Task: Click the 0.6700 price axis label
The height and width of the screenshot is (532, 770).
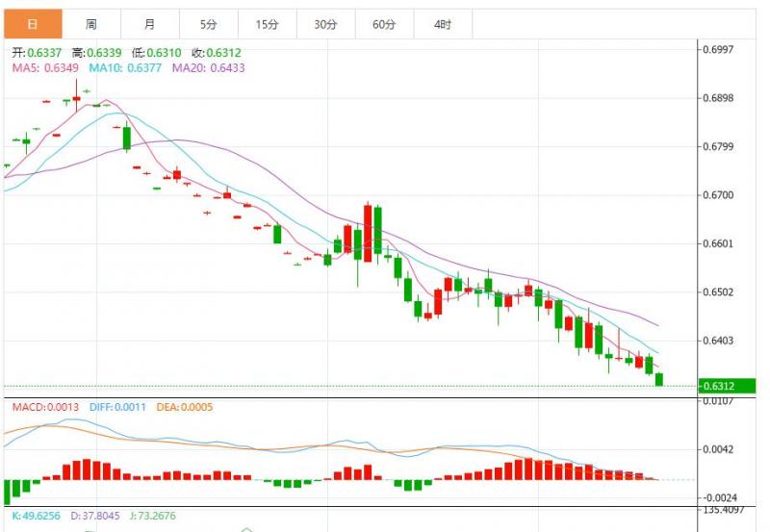Action: 718,195
